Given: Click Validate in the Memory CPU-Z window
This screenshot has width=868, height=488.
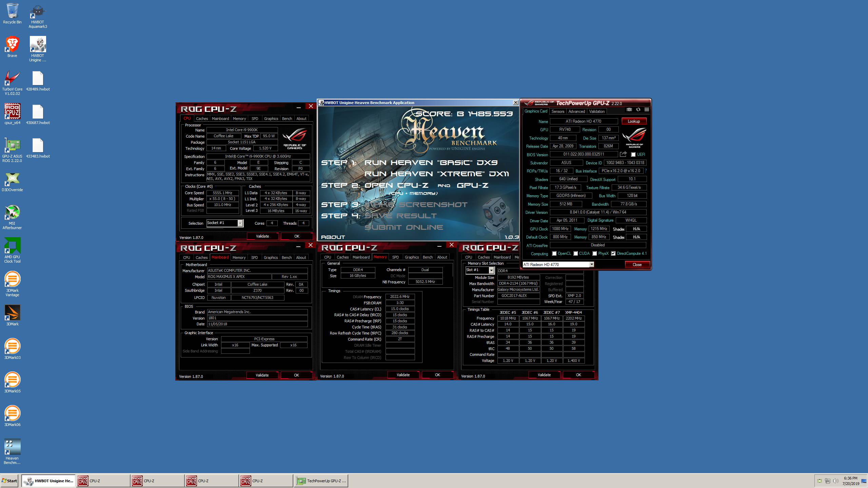Looking at the screenshot, I should coord(403,375).
